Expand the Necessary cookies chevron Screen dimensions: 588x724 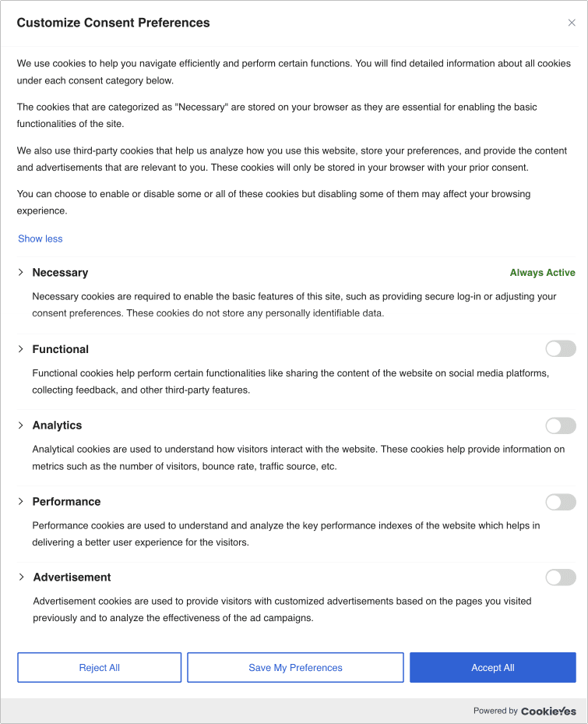tap(20, 273)
